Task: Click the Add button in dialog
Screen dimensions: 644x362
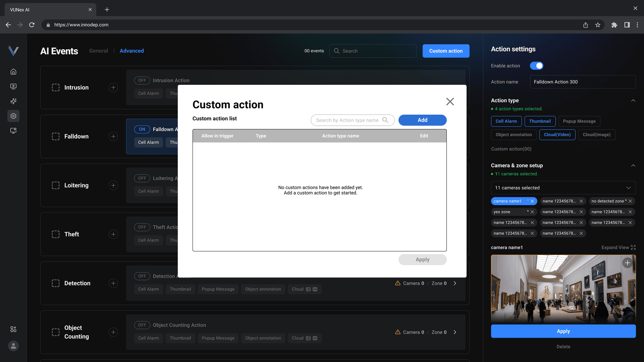Action: point(422,120)
